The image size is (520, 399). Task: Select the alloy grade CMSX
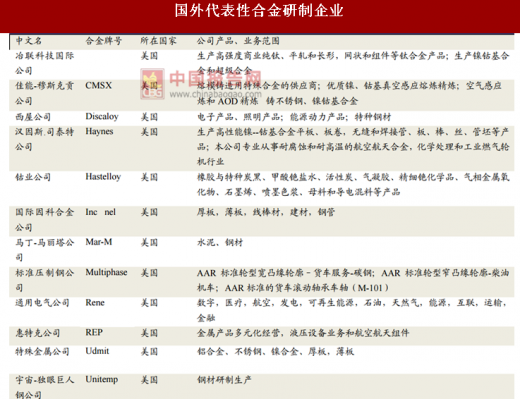point(98,86)
